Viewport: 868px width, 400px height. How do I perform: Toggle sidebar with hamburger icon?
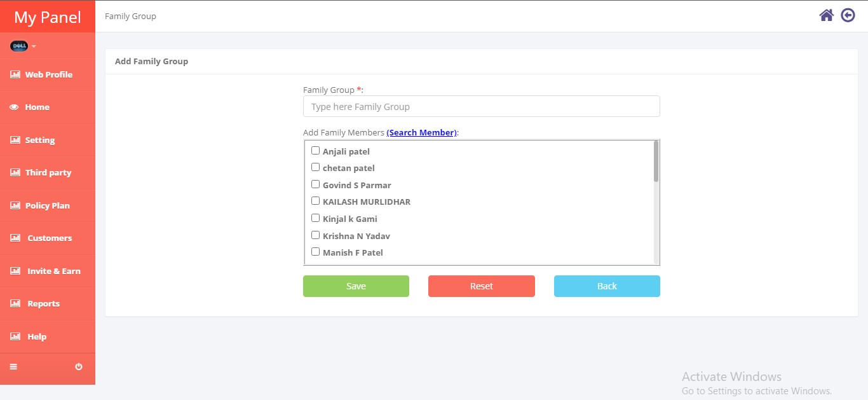point(13,367)
